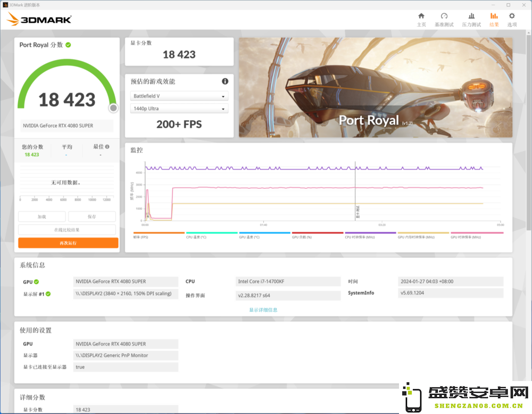Click the info icon beside 最佳

[107, 147]
